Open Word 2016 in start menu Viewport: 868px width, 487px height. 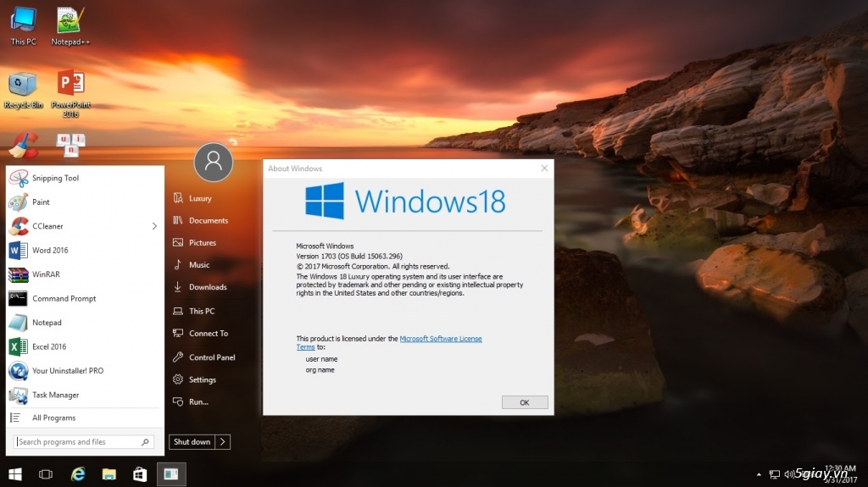pyautogui.click(x=50, y=251)
